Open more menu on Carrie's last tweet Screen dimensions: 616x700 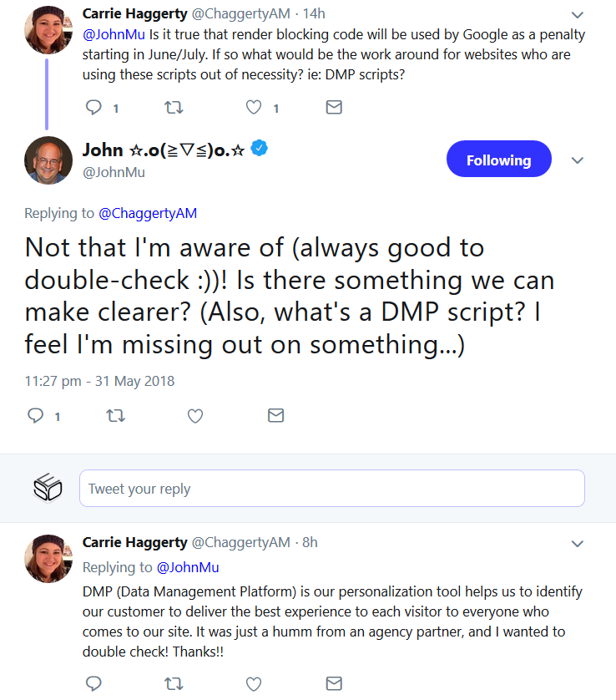(577, 544)
